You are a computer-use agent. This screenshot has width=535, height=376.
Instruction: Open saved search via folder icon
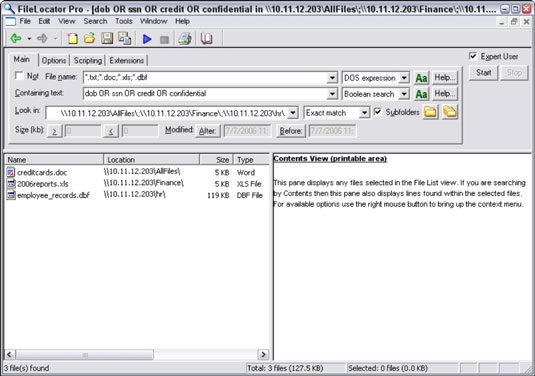pyautogui.click(x=89, y=39)
